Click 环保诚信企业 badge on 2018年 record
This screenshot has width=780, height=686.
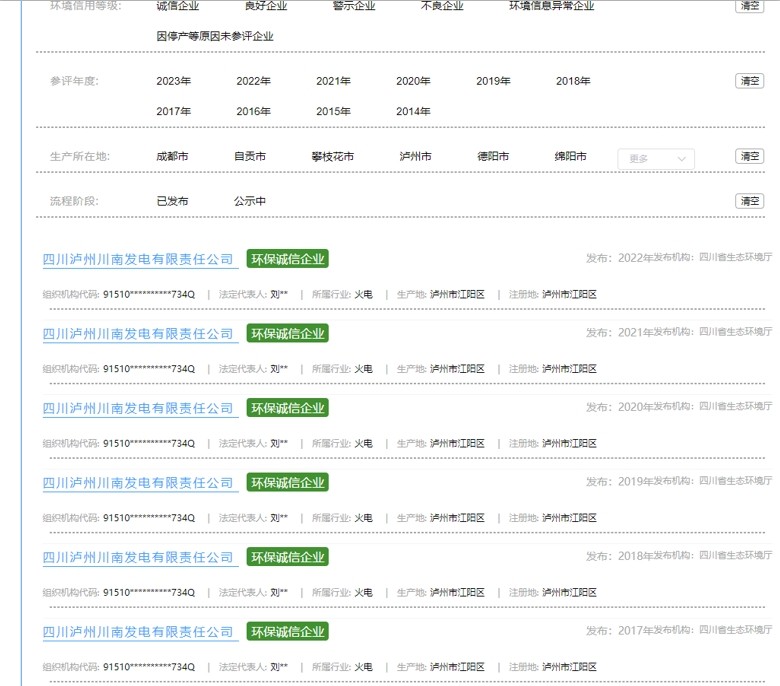[x=288, y=558]
